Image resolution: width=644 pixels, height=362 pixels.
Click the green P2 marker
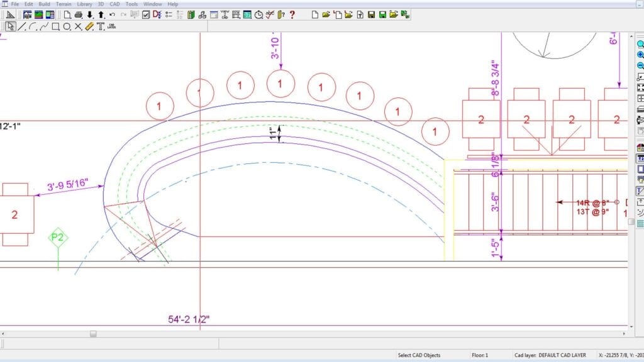[x=57, y=237]
